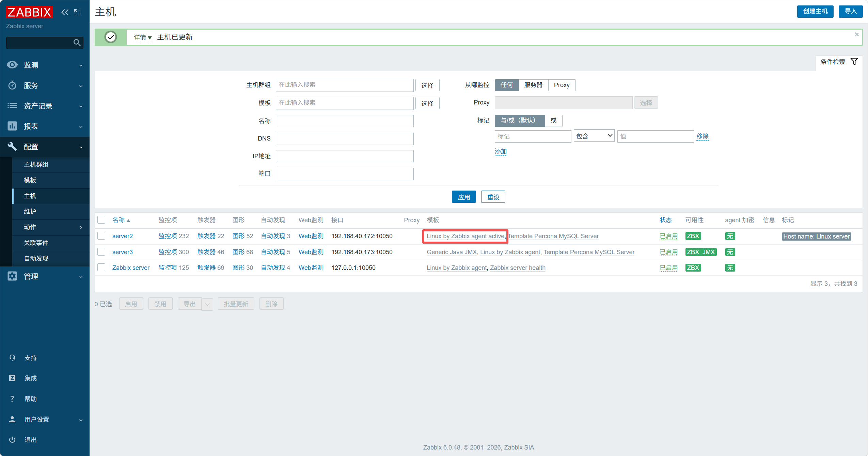Click ZBX availability badge for server2
Viewport: 868px width, 456px height.
tap(693, 236)
